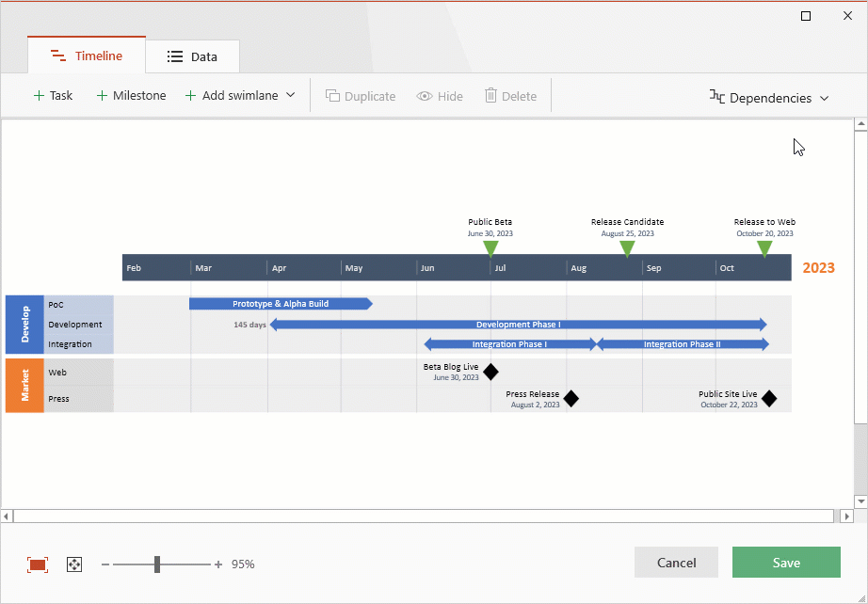This screenshot has width=868, height=604.
Task: Hide selected item via the eye icon
Action: tap(426, 95)
